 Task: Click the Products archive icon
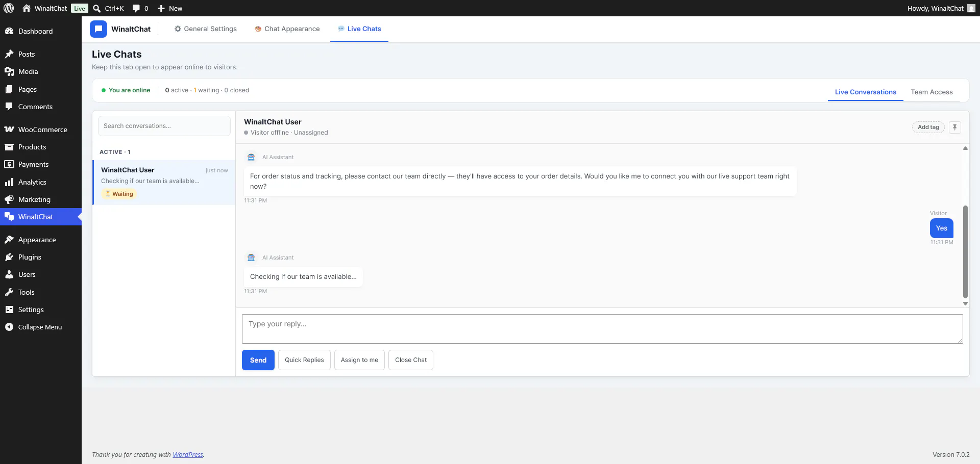point(9,147)
